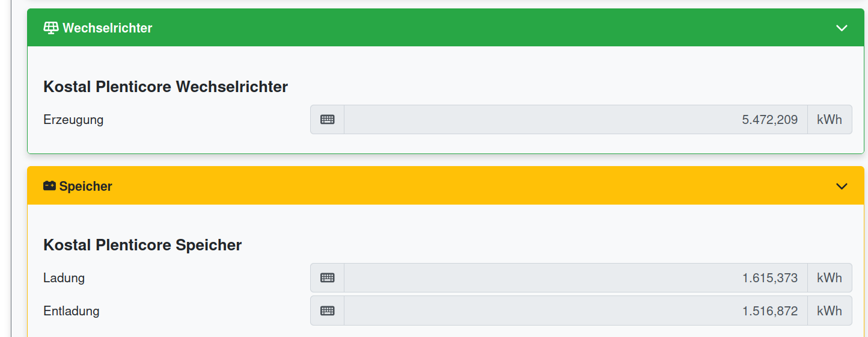This screenshot has width=868, height=337.
Task: Focus the Entladung value field
Action: pyautogui.click(x=575, y=311)
